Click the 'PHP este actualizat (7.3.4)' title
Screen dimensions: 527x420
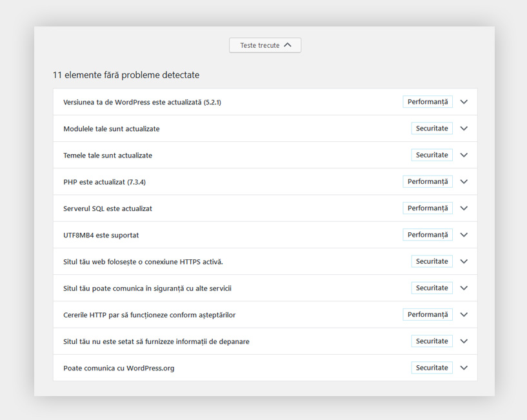(x=104, y=182)
